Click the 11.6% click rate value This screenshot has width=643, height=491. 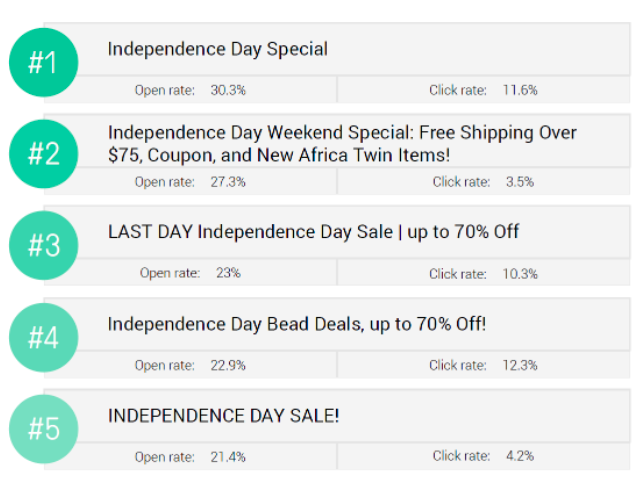pyautogui.click(x=519, y=90)
